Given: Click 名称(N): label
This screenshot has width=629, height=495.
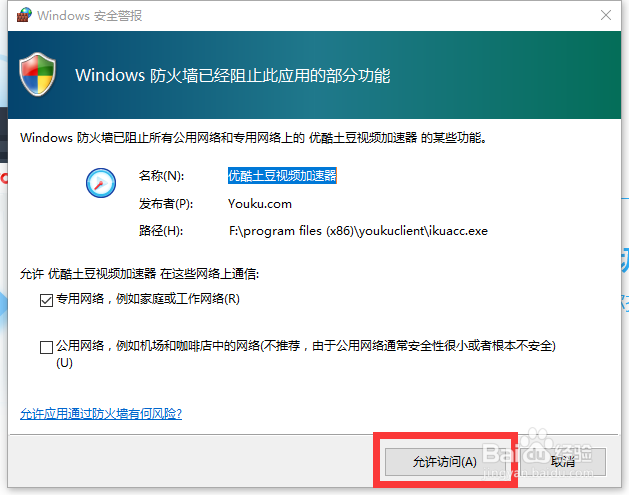Looking at the screenshot, I should pos(161,176).
